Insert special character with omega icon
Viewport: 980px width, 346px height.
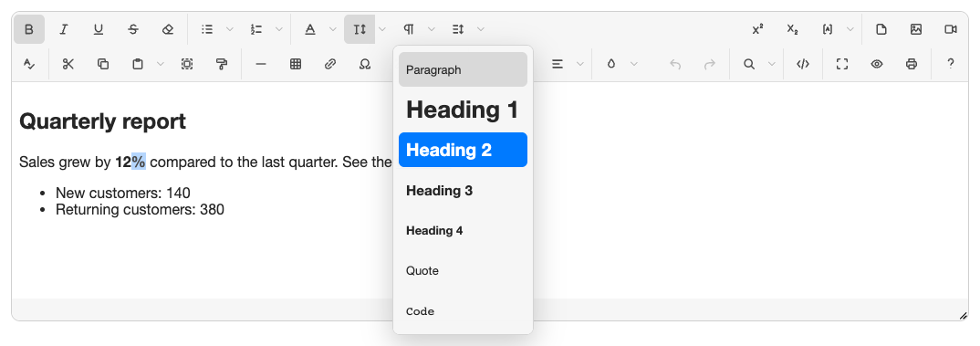coord(365,64)
